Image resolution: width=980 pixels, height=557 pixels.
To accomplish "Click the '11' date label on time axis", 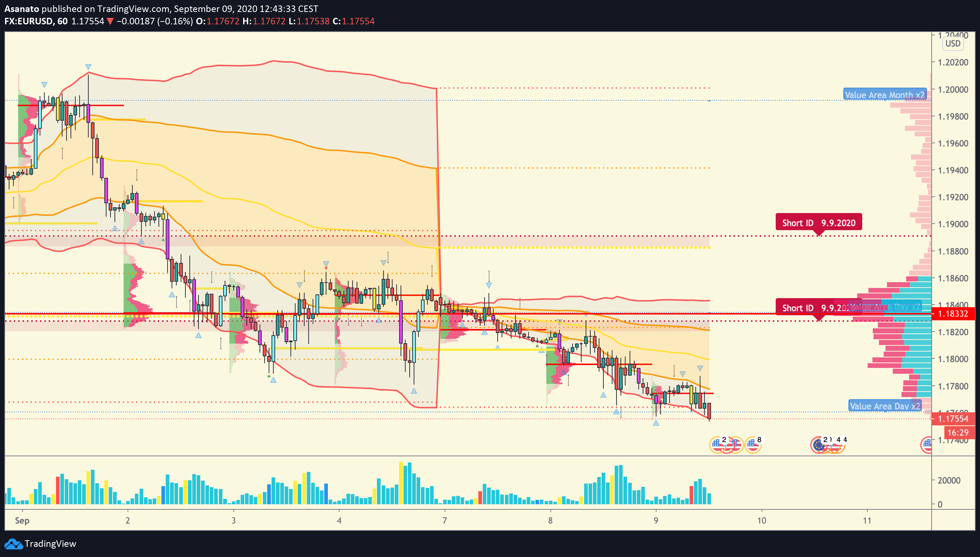I will coord(867,521).
